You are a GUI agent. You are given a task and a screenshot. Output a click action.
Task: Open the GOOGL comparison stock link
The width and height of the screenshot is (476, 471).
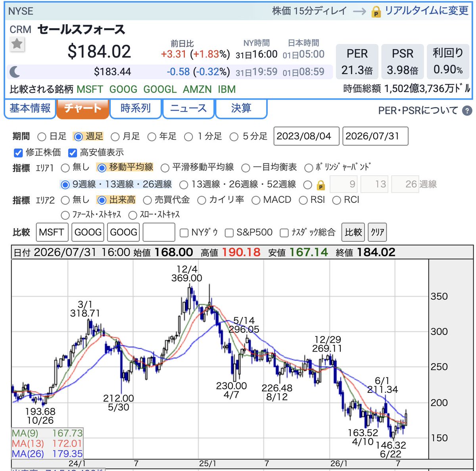click(x=160, y=89)
